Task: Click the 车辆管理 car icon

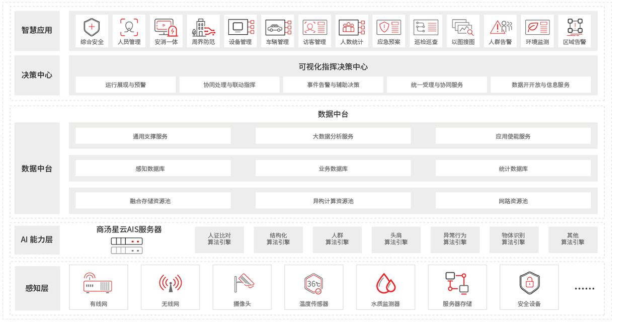Action: (278, 27)
